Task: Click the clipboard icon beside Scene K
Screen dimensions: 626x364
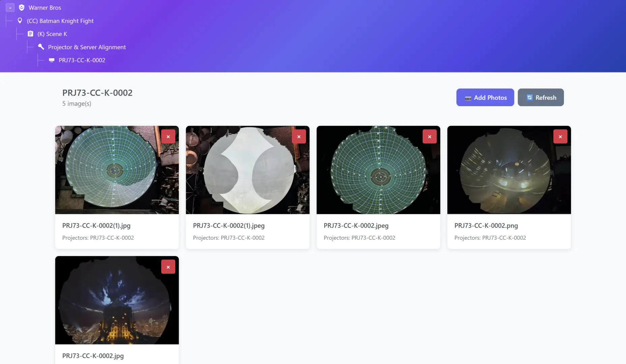Action: (30, 34)
